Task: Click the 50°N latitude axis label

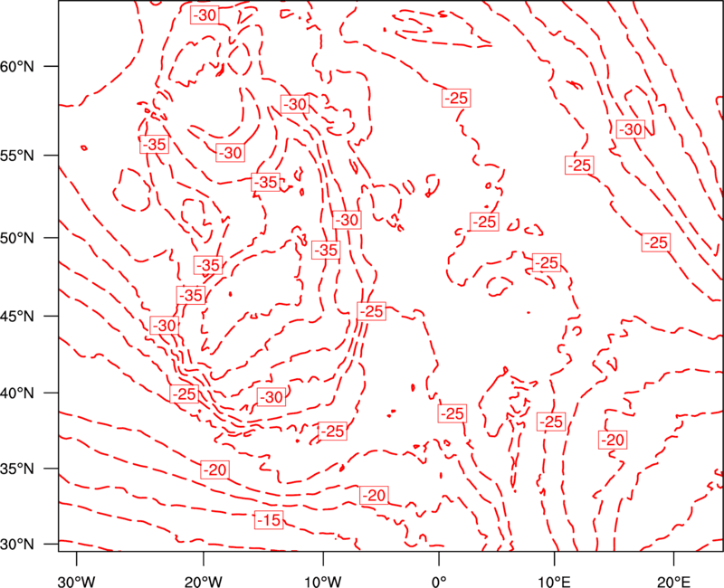Action: (x=17, y=238)
